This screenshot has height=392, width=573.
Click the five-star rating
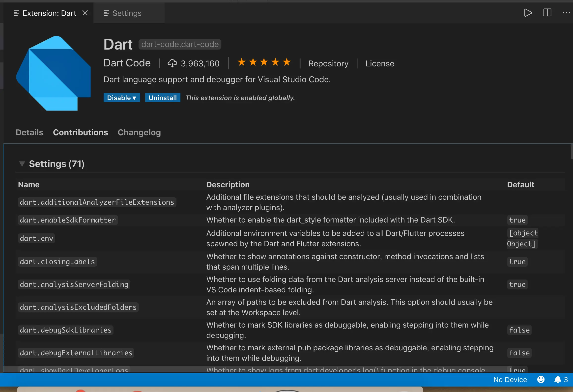[x=264, y=62]
